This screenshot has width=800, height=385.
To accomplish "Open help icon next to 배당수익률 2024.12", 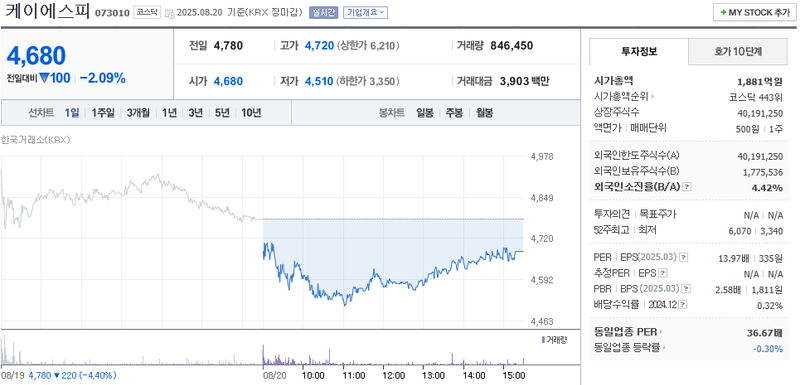I will pos(683,304).
